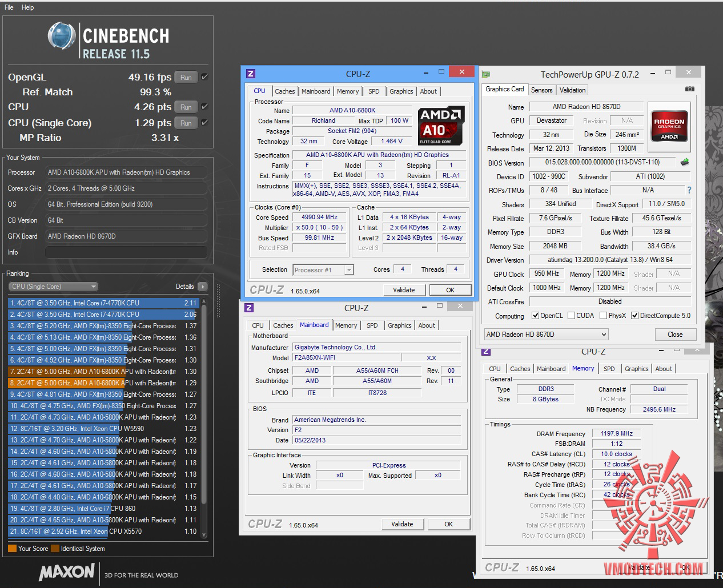Click the Cinebench globe logo icon
This screenshot has height=588, width=723.
pos(62,37)
